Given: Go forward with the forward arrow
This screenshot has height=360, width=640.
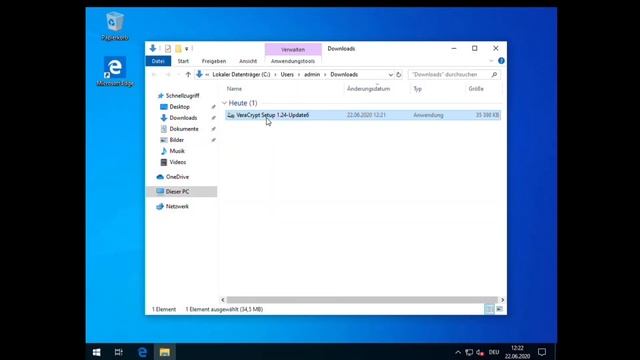Looking at the screenshot, I should pos(168,75).
